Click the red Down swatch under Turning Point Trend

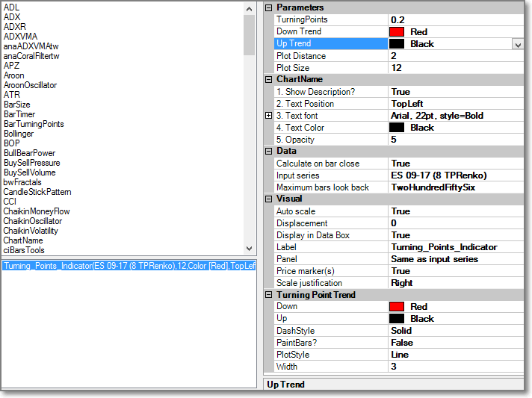coord(397,307)
